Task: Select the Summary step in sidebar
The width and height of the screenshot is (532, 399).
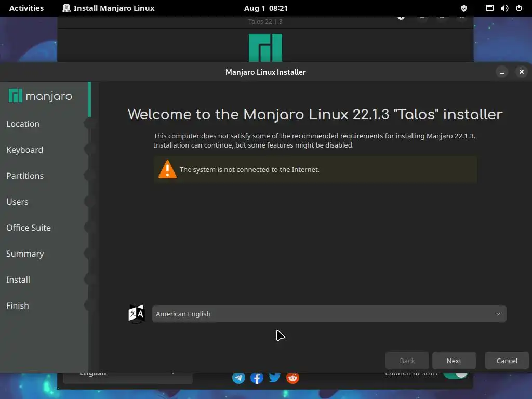Action: click(x=25, y=254)
